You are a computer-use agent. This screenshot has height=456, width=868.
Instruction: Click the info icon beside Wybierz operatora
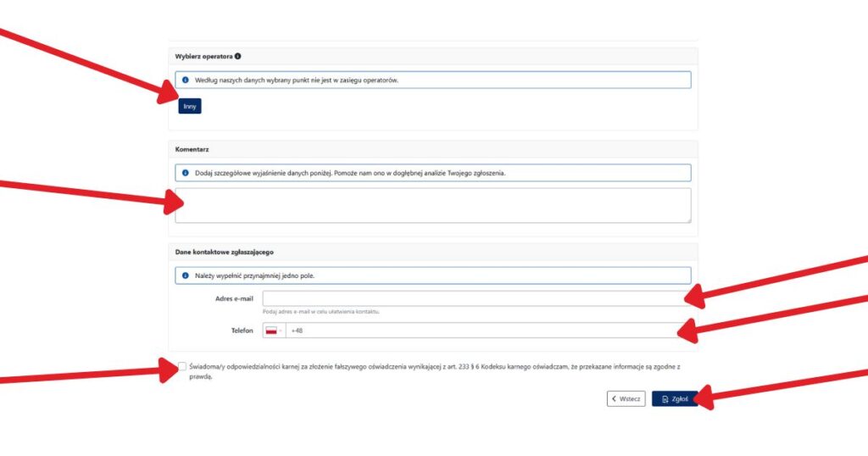tap(238, 57)
